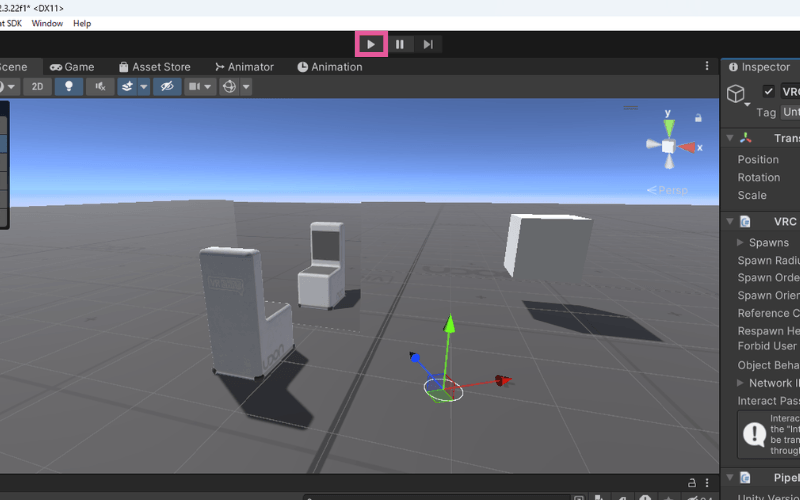Viewport: 800px width, 500px height.
Task: Select the rear chair object in scene
Action: click(321, 265)
